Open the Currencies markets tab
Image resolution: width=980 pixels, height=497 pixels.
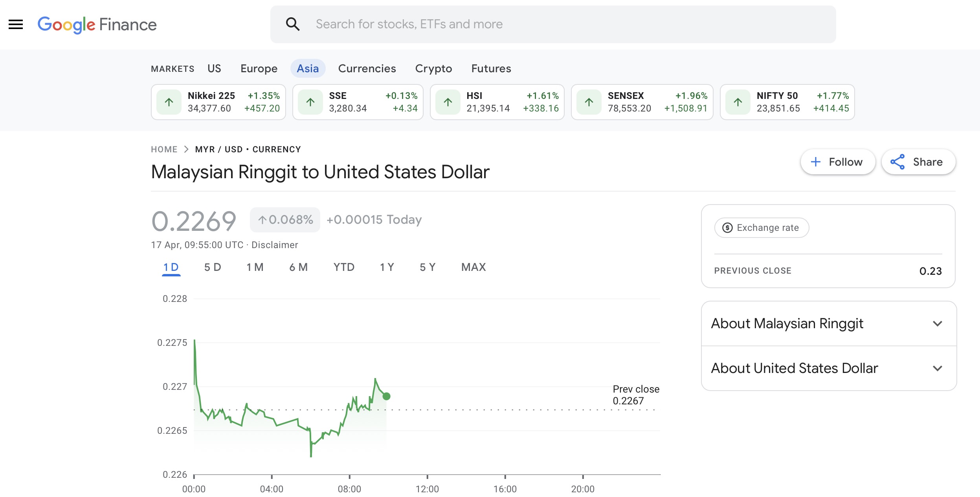tap(367, 68)
